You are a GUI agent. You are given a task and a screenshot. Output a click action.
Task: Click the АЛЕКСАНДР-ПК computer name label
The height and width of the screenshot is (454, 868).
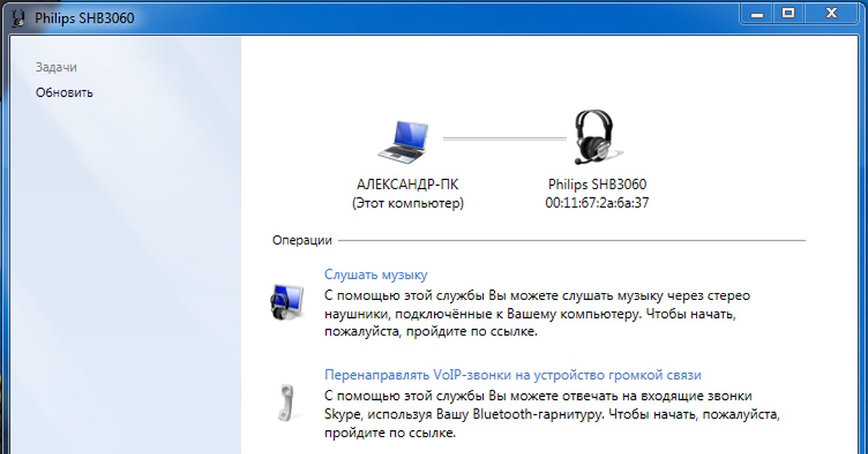coord(407,184)
